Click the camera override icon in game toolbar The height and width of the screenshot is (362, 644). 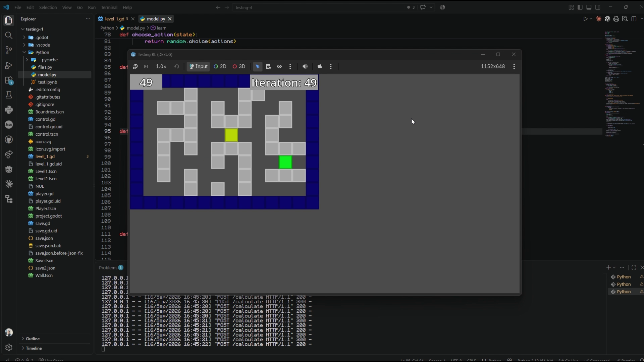[320, 66]
